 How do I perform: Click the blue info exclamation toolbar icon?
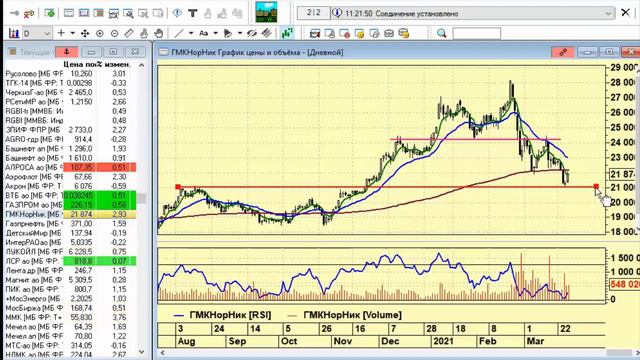[177, 13]
